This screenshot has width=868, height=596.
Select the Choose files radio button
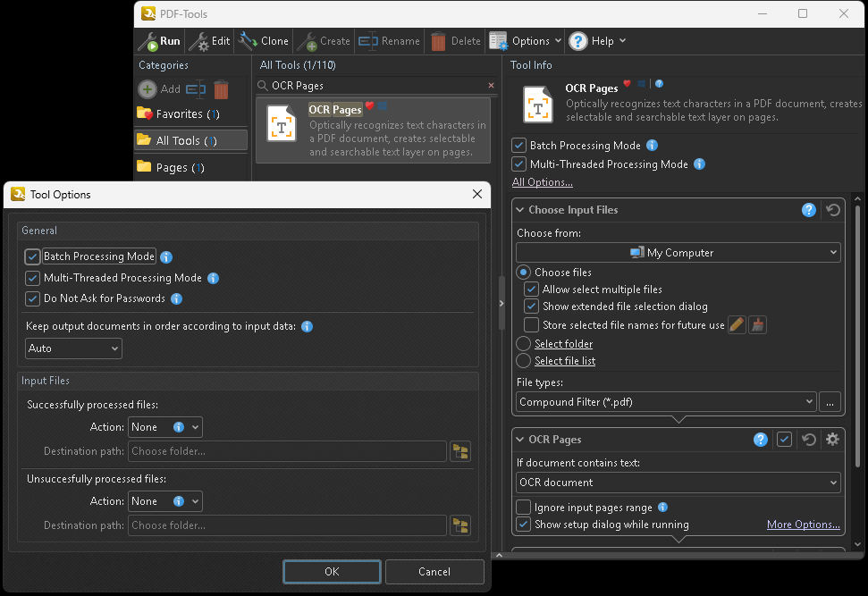[x=521, y=272]
